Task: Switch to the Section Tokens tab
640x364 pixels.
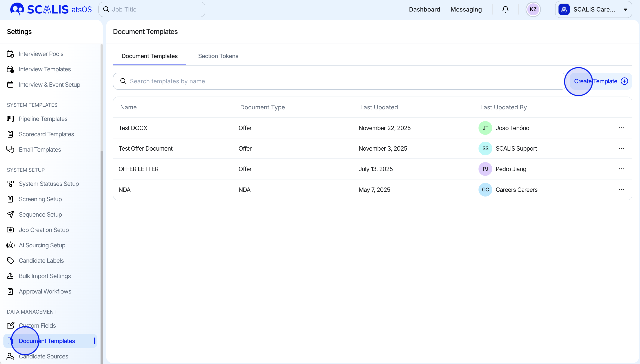Action: pos(218,56)
